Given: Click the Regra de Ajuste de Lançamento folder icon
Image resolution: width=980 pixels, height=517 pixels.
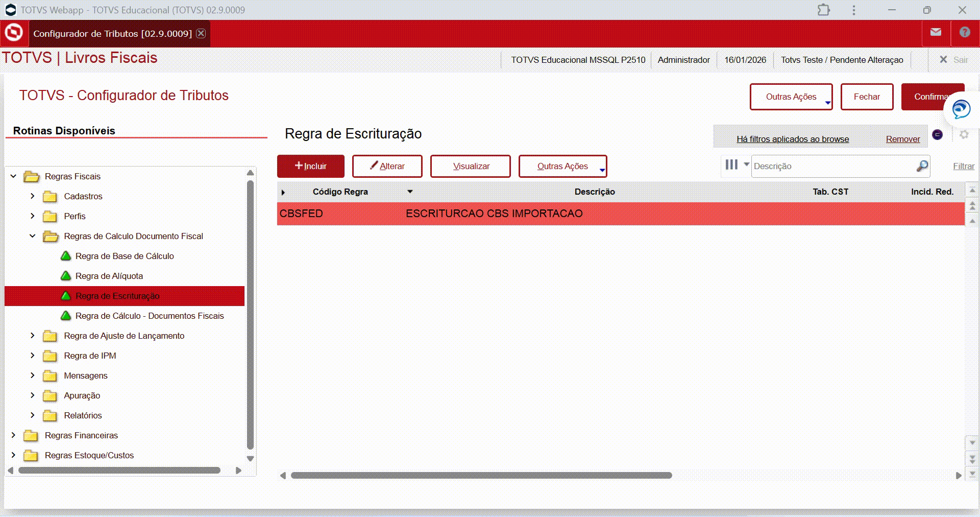Looking at the screenshot, I should point(50,336).
